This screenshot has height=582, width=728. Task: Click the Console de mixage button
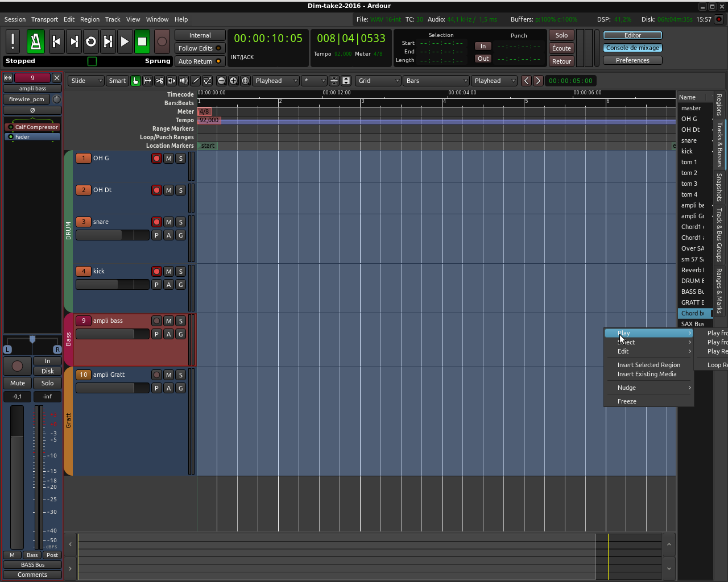[x=632, y=48]
